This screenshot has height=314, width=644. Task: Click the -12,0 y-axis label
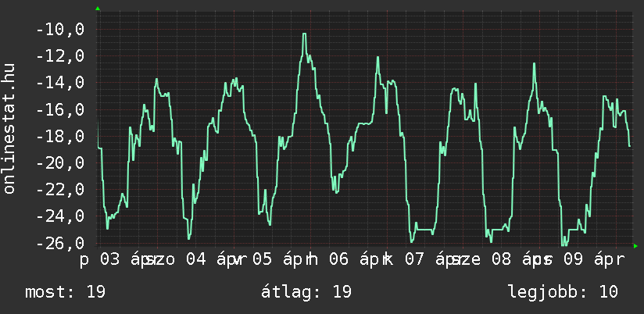pyautogui.click(x=59, y=56)
